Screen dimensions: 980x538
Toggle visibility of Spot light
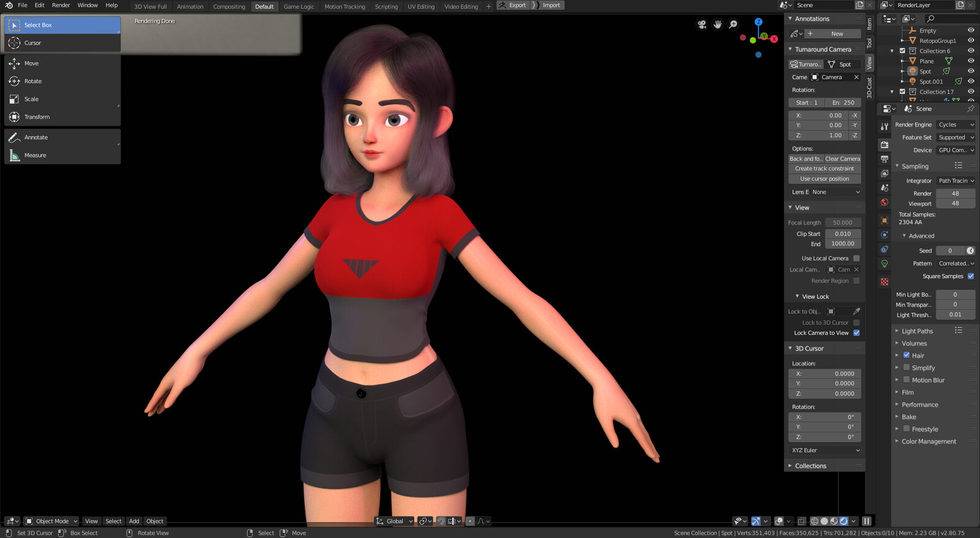[x=971, y=71]
